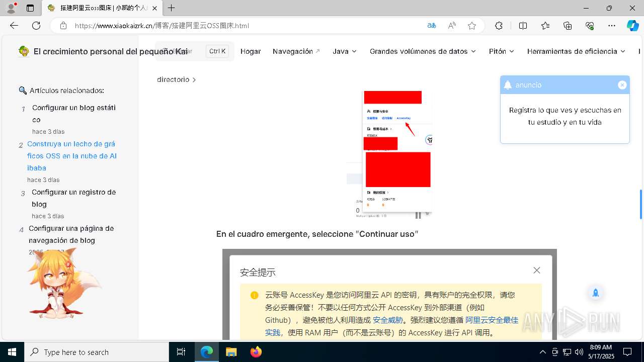Click the site title El crecimiento personal
Screen dimensions: 644x362
(x=110, y=51)
